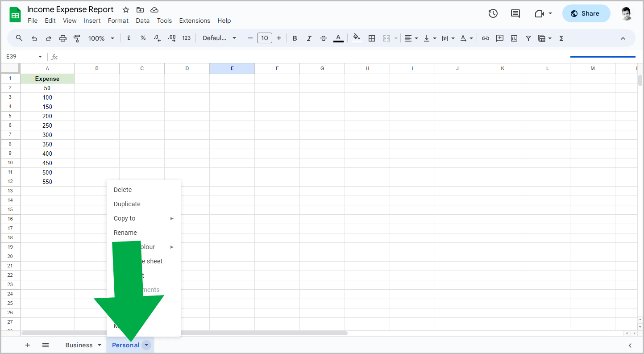Open the account profile picture
Image resolution: width=644 pixels, height=354 pixels.
click(x=627, y=13)
